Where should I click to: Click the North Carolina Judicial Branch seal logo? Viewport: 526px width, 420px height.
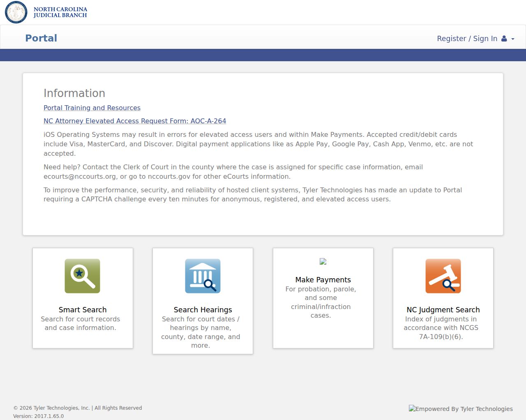[x=16, y=12]
